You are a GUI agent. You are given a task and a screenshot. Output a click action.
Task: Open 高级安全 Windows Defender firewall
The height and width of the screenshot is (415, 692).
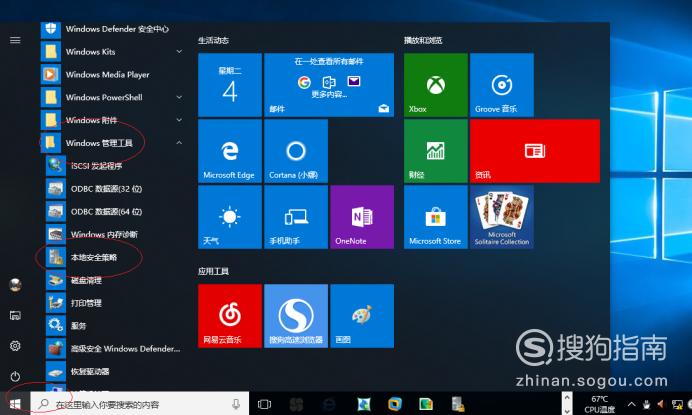tap(115, 349)
